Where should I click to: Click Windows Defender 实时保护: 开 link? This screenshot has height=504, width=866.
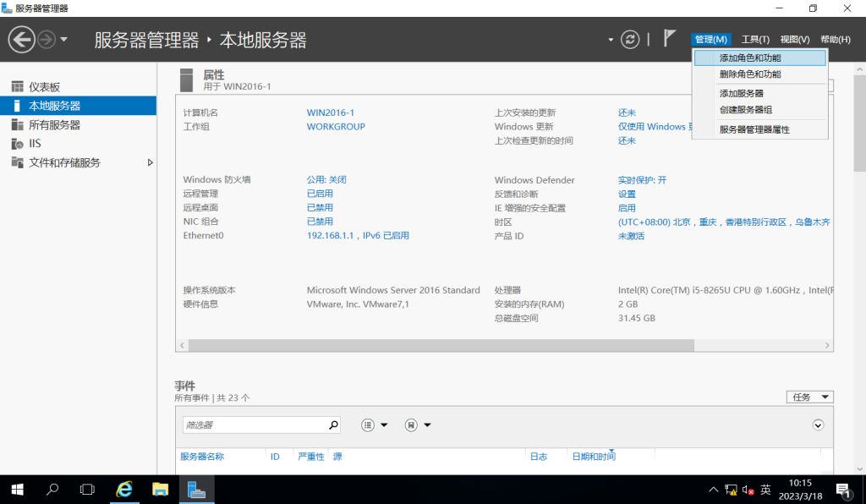tap(643, 180)
